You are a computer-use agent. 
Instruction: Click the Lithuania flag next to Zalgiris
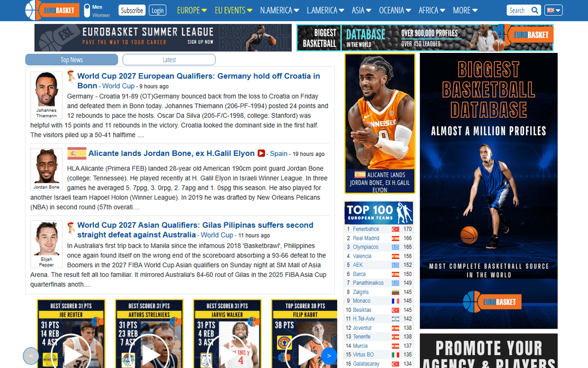click(395, 292)
